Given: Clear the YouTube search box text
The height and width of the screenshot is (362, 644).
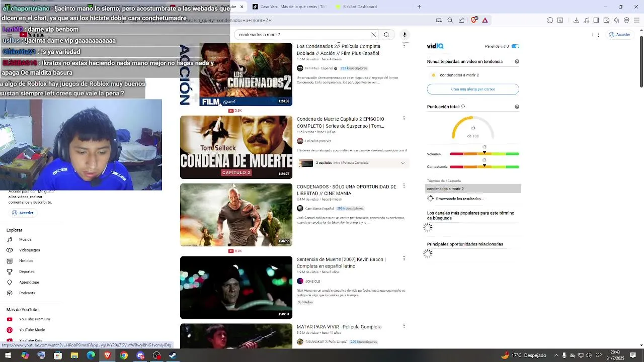Looking at the screenshot, I should click(374, 35).
